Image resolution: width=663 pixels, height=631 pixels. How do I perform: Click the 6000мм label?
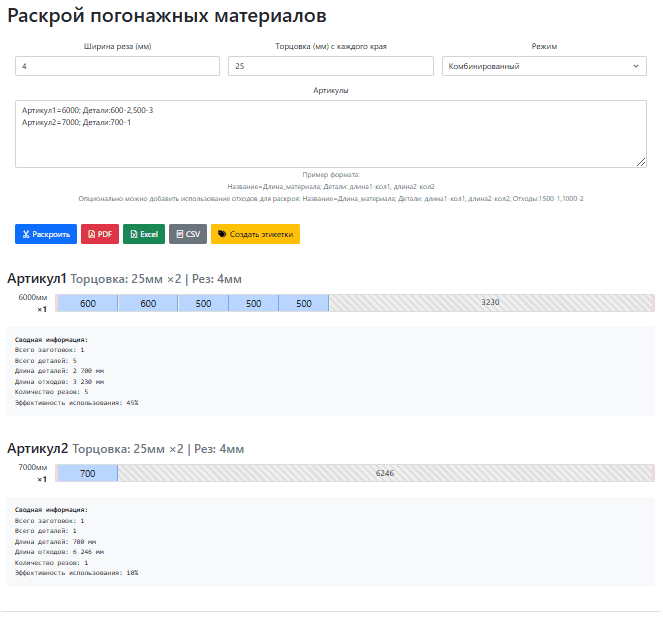point(33,297)
